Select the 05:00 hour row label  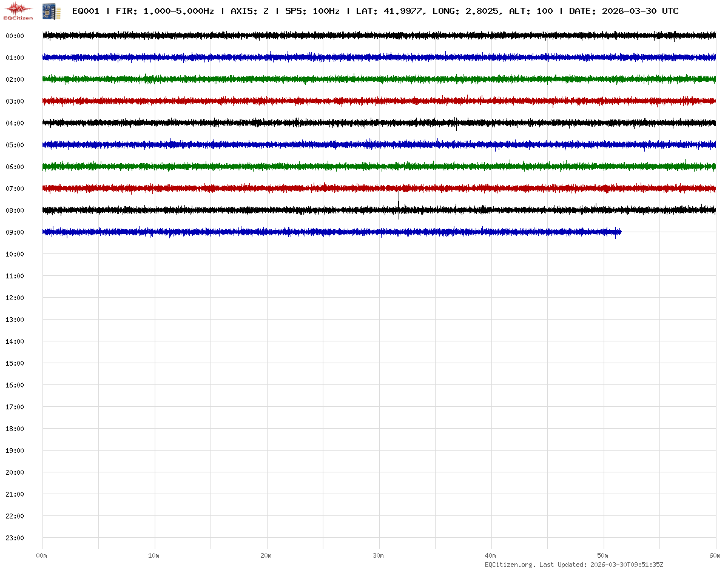coord(15,145)
